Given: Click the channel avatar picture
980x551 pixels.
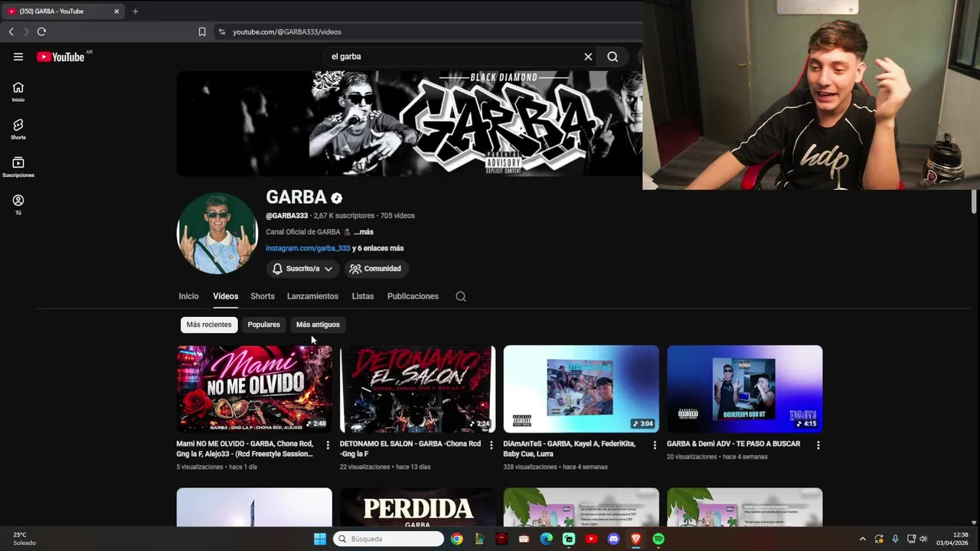Looking at the screenshot, I should click(217, 233).
